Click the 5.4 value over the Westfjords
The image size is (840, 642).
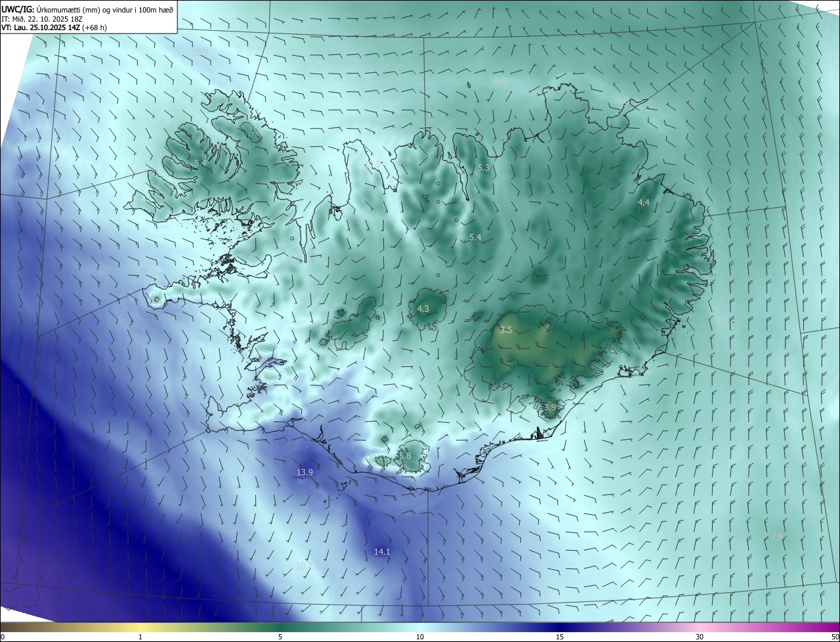click(x=201, y=162)
